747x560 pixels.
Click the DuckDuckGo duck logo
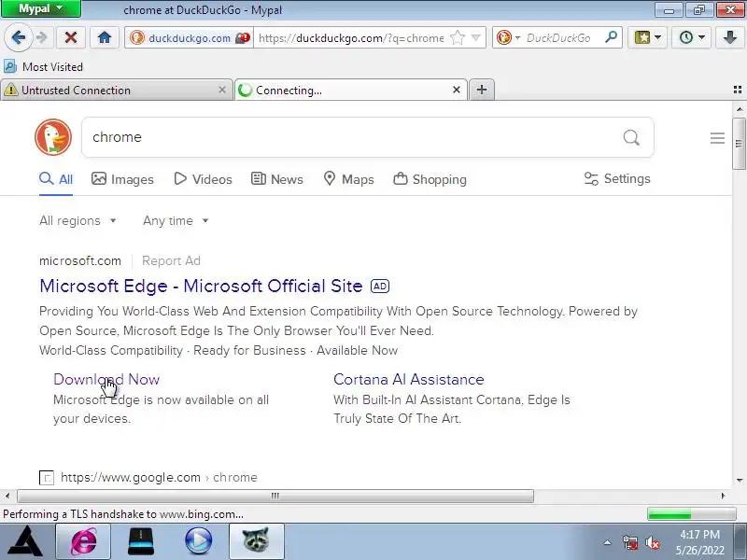coord(53,137)
